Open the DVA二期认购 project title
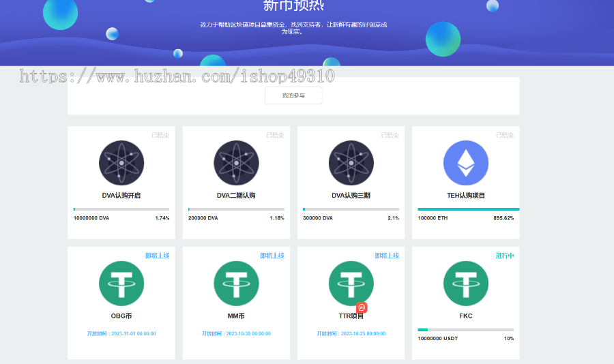Image resolution: width=614 pixels, height=364 pixels. [x=236, y=196]
